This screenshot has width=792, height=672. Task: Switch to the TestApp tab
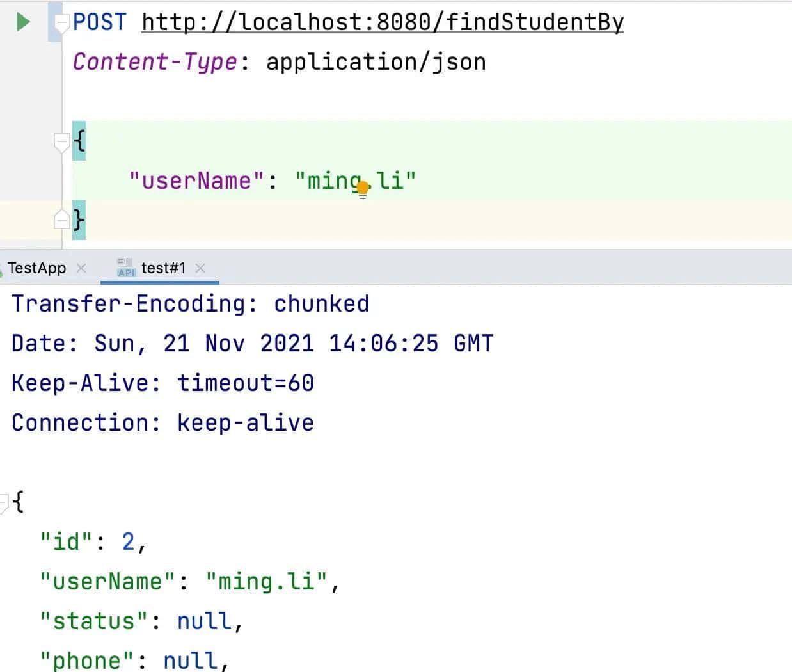(36, 268)
